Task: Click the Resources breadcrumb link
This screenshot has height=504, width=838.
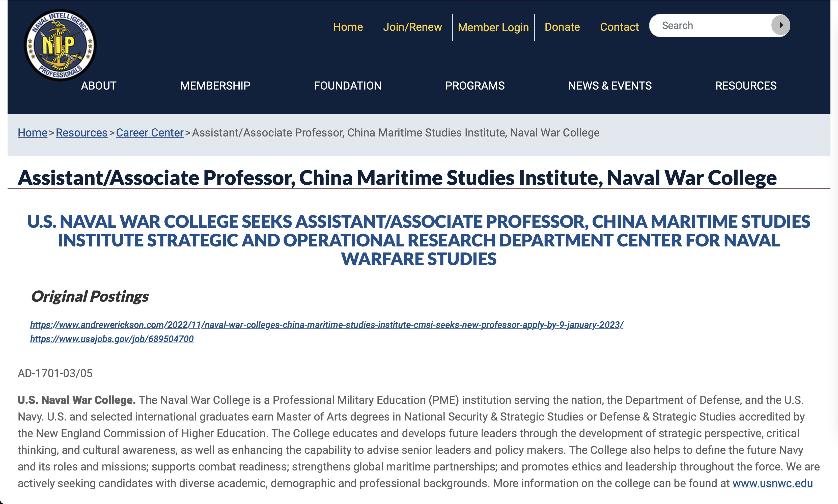Action: pyautogui.click(x=81, y=133)
